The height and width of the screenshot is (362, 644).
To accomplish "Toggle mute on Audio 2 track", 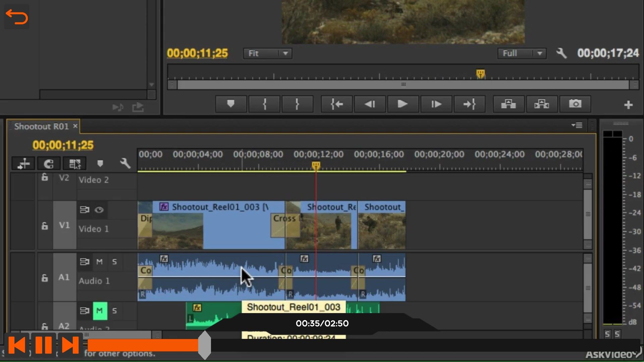I will (x=100, y=310).
